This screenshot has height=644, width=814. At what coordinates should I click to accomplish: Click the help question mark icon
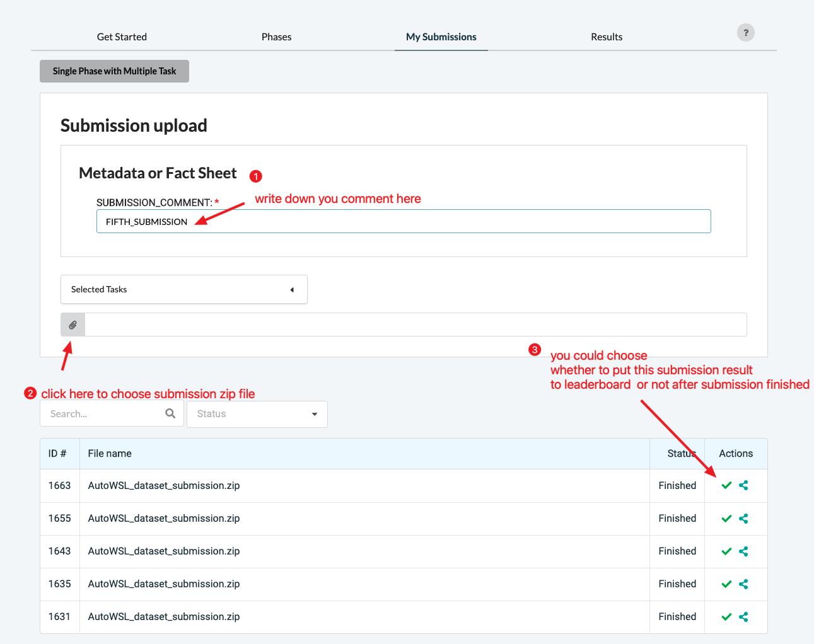tap(746, 33)
